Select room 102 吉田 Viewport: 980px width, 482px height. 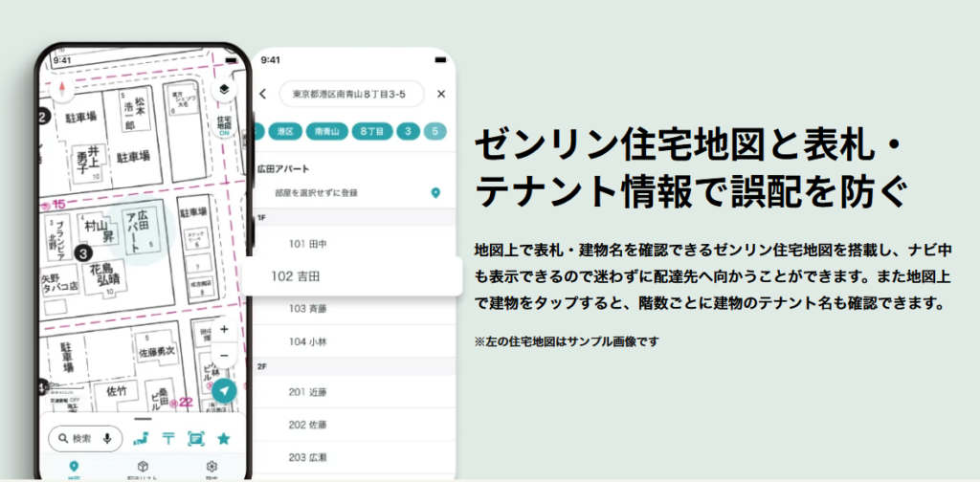pyautogui.click(x=352, y=275)
